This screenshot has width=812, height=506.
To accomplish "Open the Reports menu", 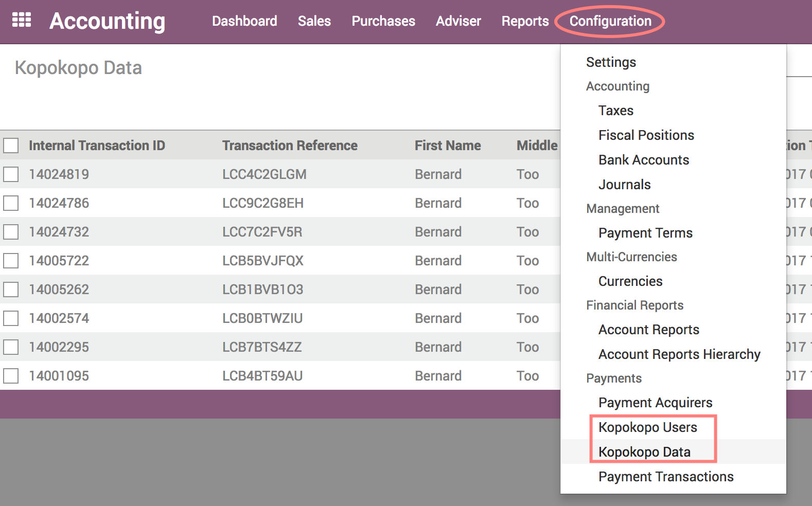I will 525,21.
